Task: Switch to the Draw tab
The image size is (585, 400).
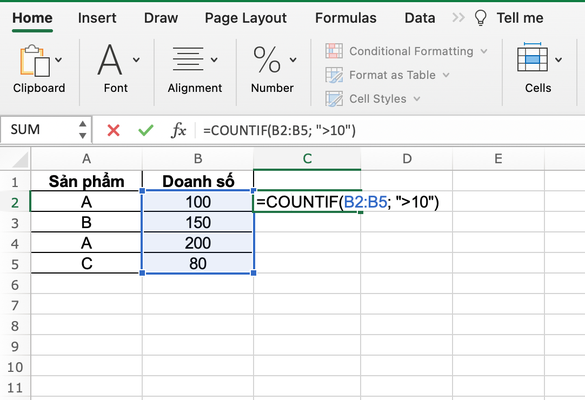Action: [161, 18]
